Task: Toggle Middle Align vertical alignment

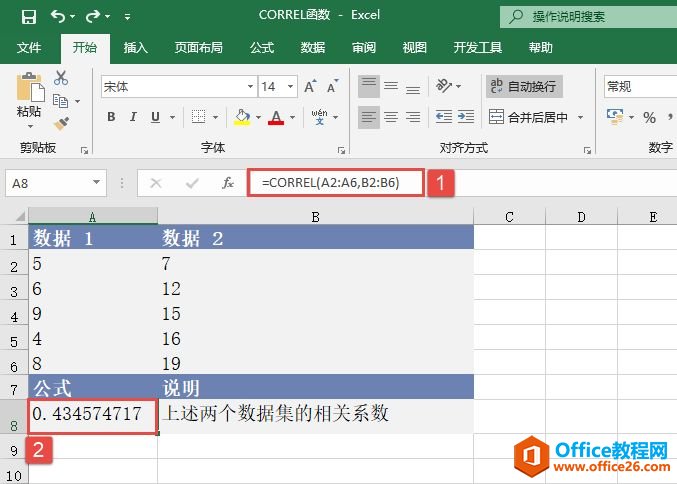Action: click(391, 86)
